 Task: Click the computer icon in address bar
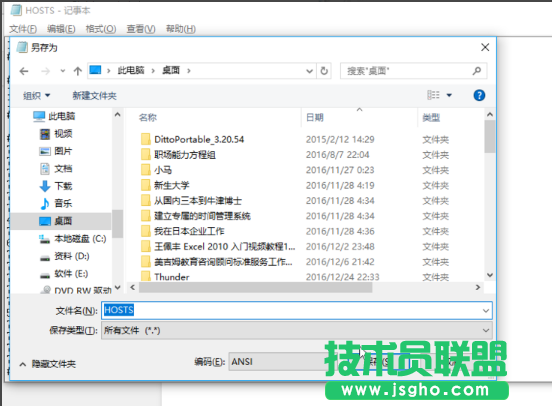[95, 70]
